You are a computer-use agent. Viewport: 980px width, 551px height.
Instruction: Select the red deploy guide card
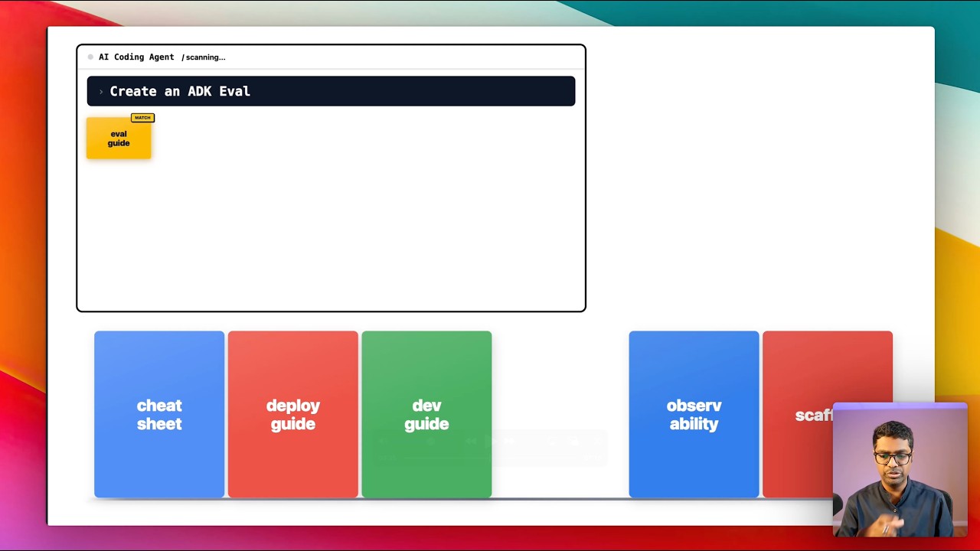(292, 414)
